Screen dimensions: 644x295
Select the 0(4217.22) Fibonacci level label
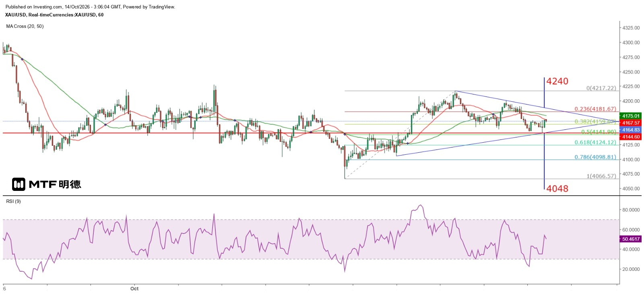point(601,88)
